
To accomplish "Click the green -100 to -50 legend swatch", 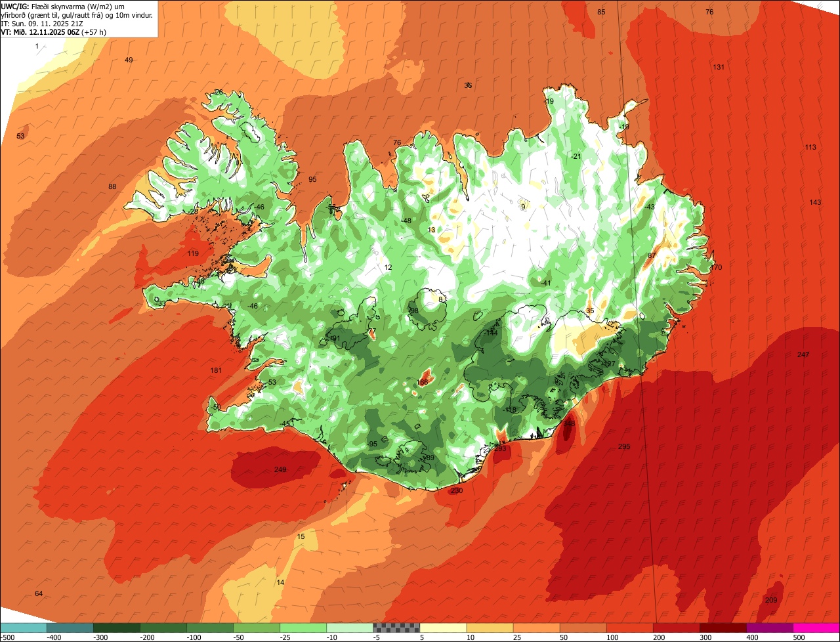I will (x=210, y=628).
